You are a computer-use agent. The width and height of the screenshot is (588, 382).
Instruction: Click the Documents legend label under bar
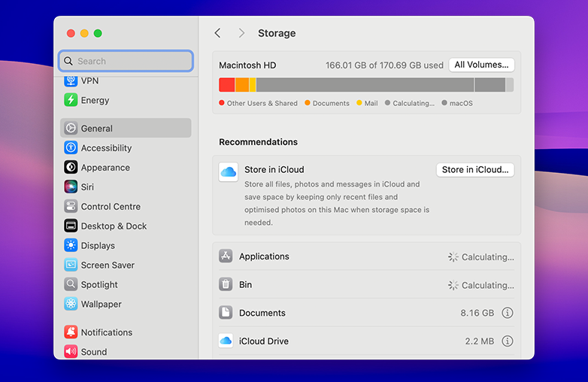click(x=331, y=103)
